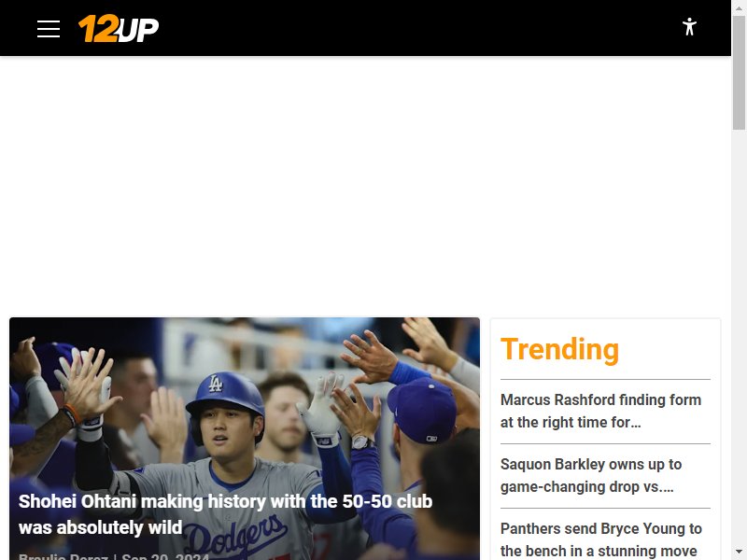Open the hamburger navigation menu
The image size is (747, 560).
(49, 29)
